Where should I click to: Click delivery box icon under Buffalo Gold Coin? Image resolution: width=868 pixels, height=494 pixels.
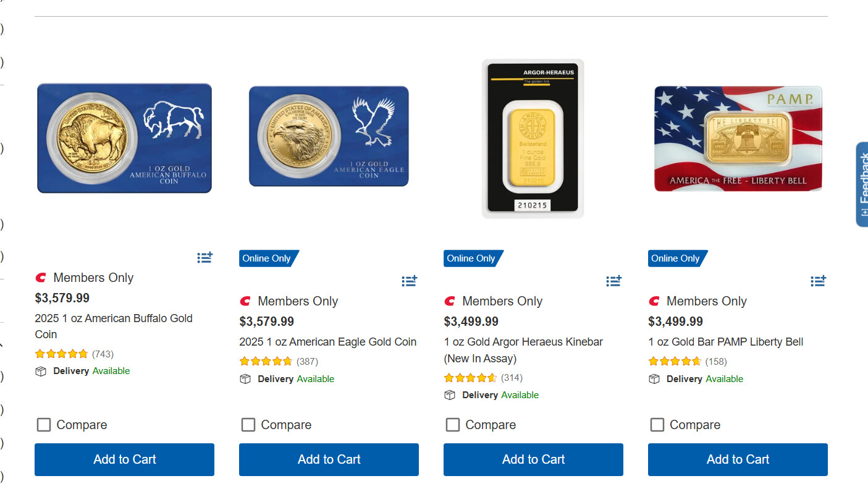(41, 372)
